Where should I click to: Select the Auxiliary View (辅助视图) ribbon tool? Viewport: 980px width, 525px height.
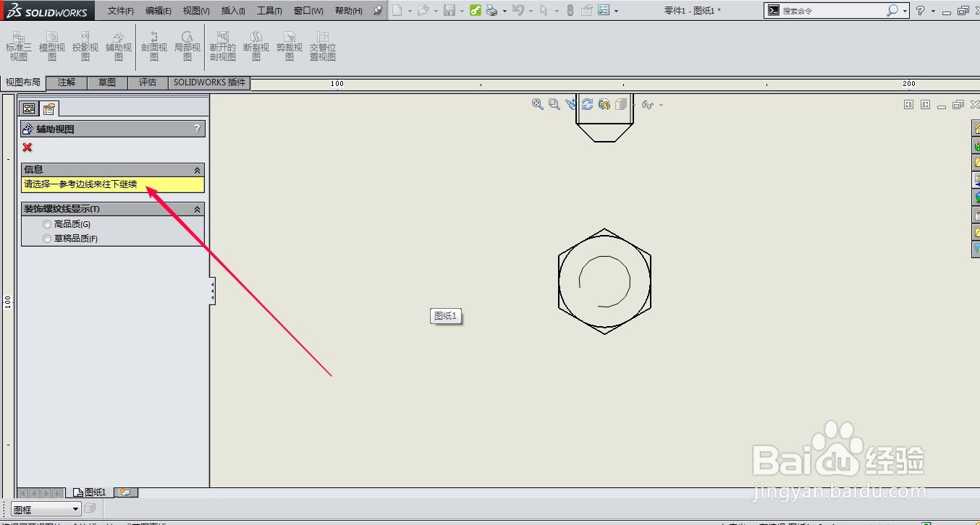tap(119, 46)
